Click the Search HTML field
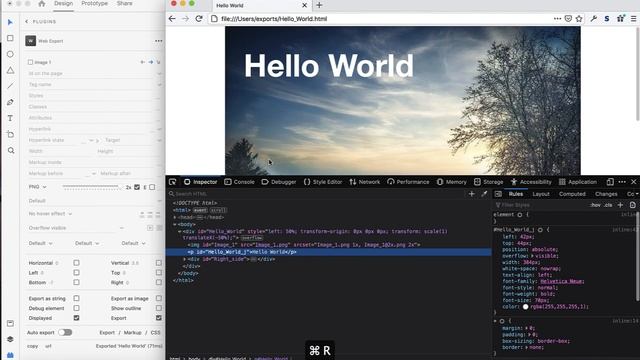 point(317,194)
